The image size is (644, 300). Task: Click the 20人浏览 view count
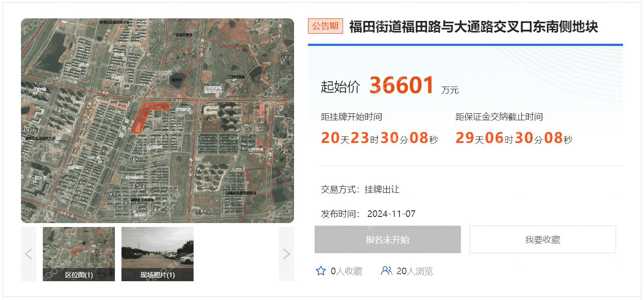point(415,271)
